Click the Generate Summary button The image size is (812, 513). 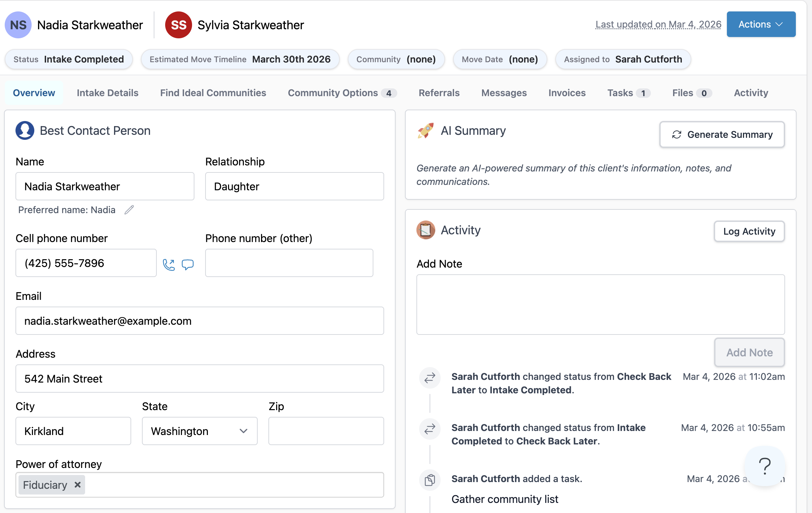point(722,134)
